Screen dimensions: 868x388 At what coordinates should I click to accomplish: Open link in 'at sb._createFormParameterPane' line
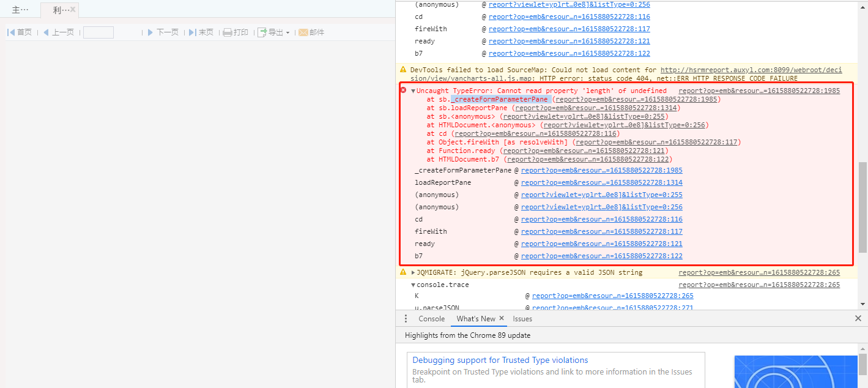coord(636,99)
